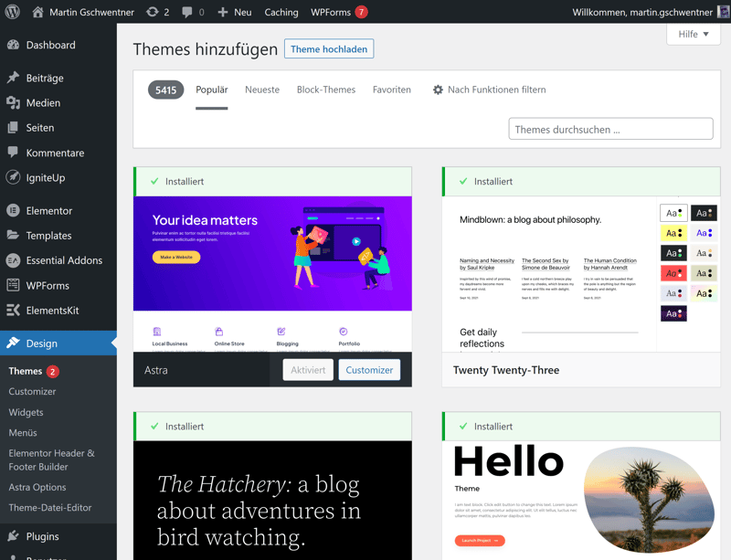
Task: Click the Theme hochladen button
Action: point(329,49)
